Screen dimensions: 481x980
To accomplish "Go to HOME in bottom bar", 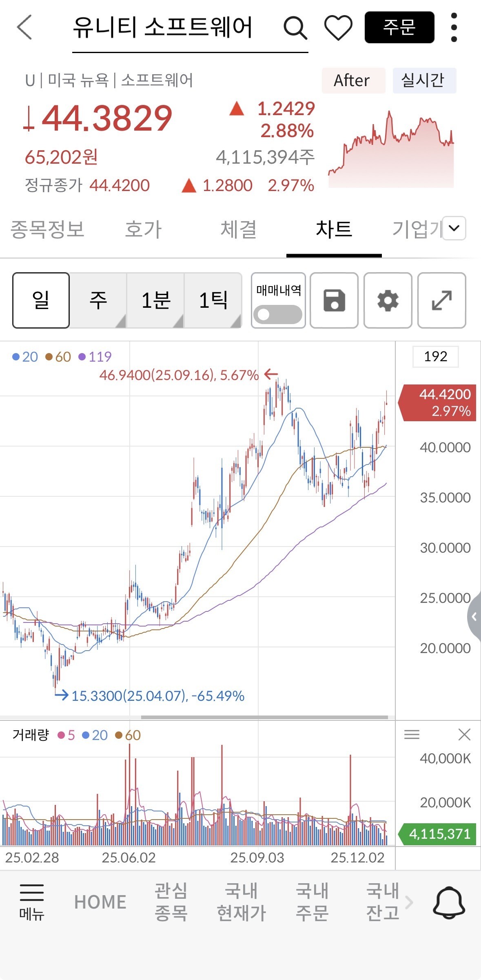I will [100, 902].
